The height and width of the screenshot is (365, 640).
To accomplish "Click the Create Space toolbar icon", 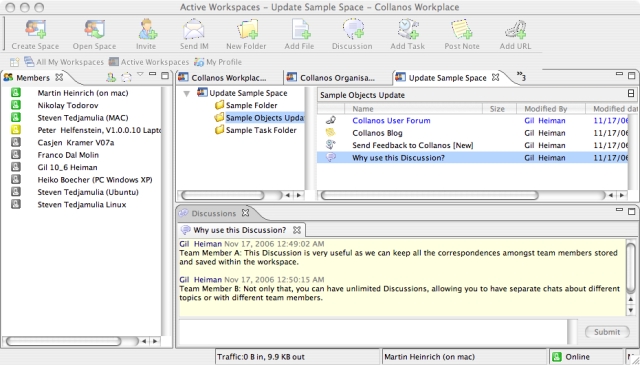I will [x=36, y=29].
